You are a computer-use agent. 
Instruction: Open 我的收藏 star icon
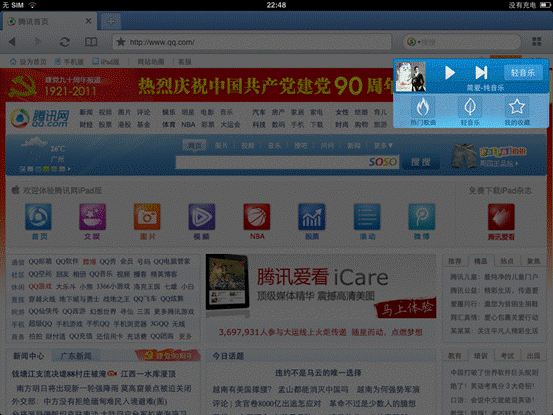(x=517, y=107)
